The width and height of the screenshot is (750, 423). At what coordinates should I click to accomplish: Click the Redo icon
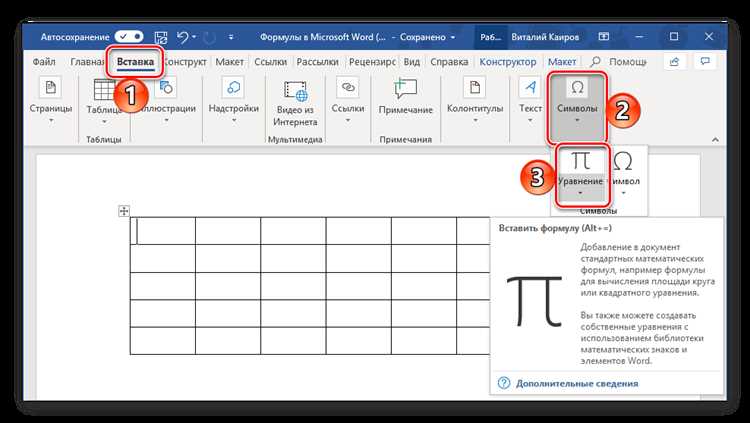click(209, 37)
